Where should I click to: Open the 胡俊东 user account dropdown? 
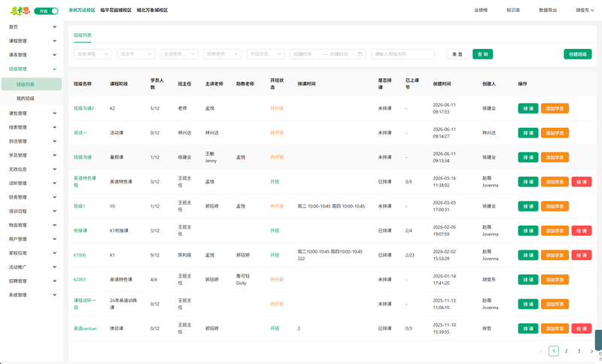[x=585, y=11]
